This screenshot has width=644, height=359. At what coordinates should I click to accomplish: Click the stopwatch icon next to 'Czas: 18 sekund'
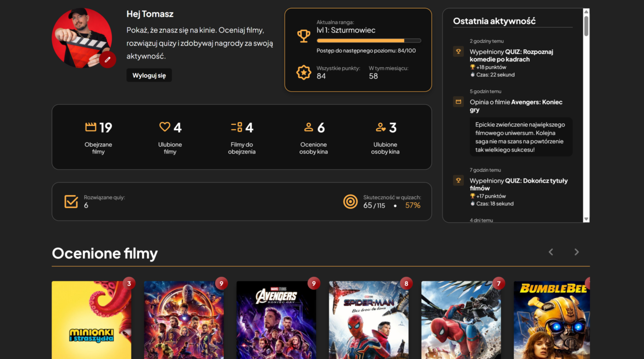(472, 203)
